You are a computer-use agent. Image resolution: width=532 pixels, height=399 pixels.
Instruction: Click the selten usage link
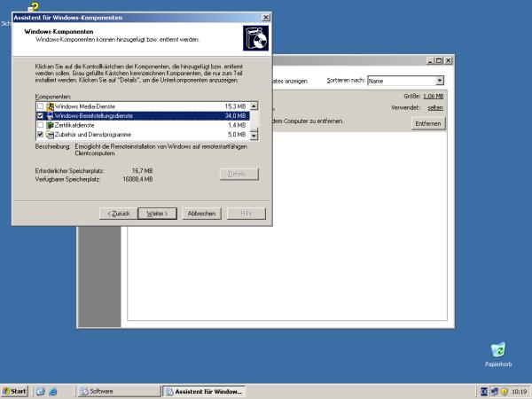pos(435,107)
